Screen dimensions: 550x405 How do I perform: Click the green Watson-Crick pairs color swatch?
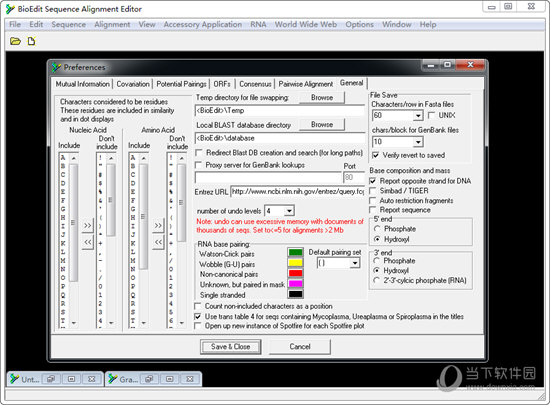tap(295, 252)
